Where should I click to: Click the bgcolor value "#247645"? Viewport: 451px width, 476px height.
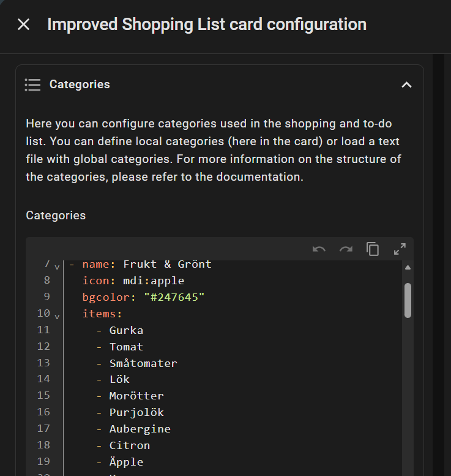point(174,297)
